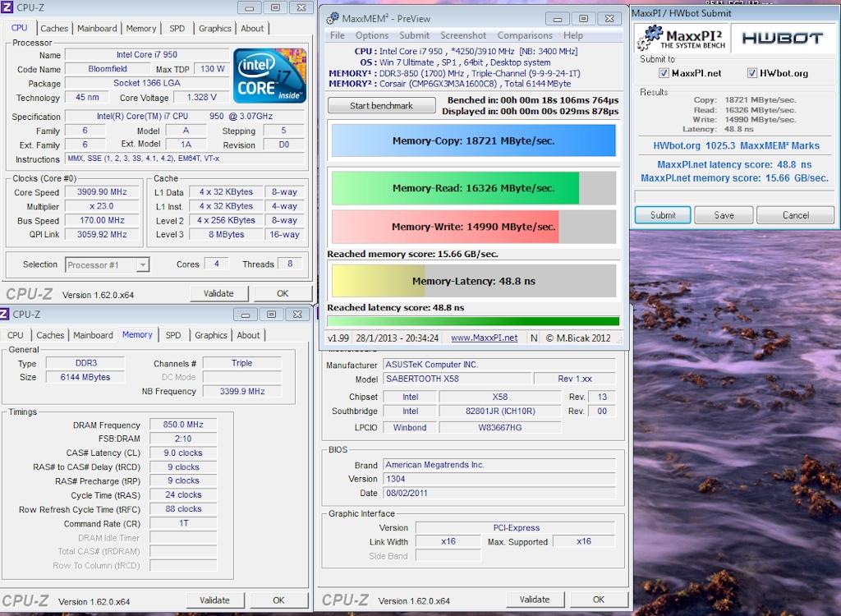Click Save in HWbot Submit dialog

coord(724,215)
